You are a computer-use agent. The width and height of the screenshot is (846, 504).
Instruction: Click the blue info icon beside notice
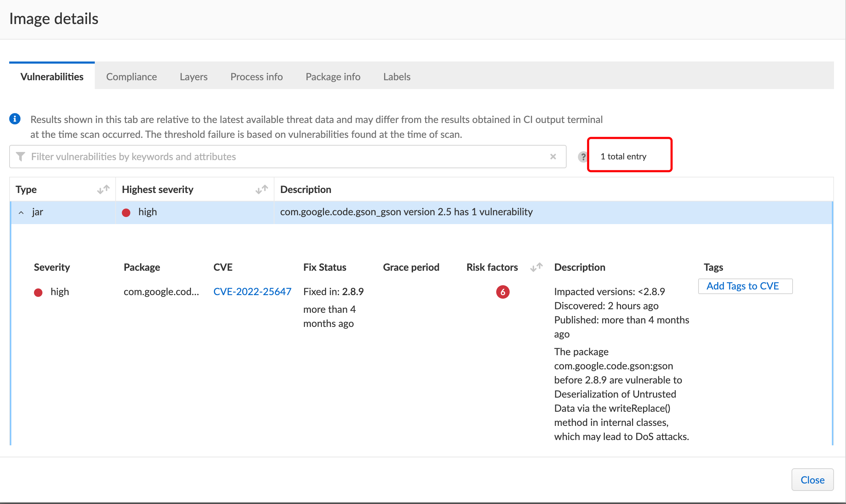[15, 119]
